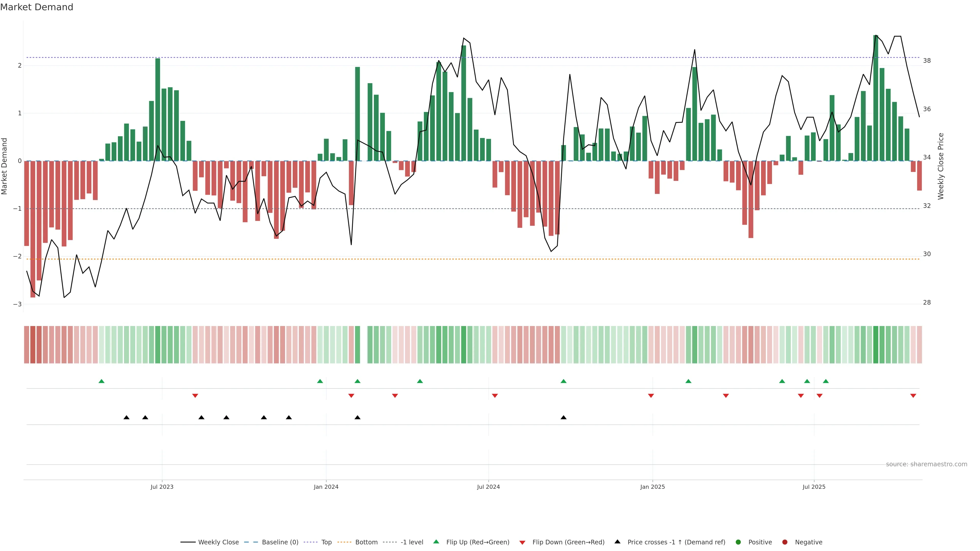Hide the Top dotted line legend
980x551 pixels.
point(326,542)
